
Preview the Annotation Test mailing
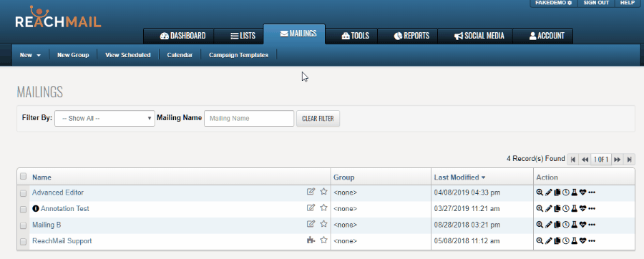click(540, 208)
